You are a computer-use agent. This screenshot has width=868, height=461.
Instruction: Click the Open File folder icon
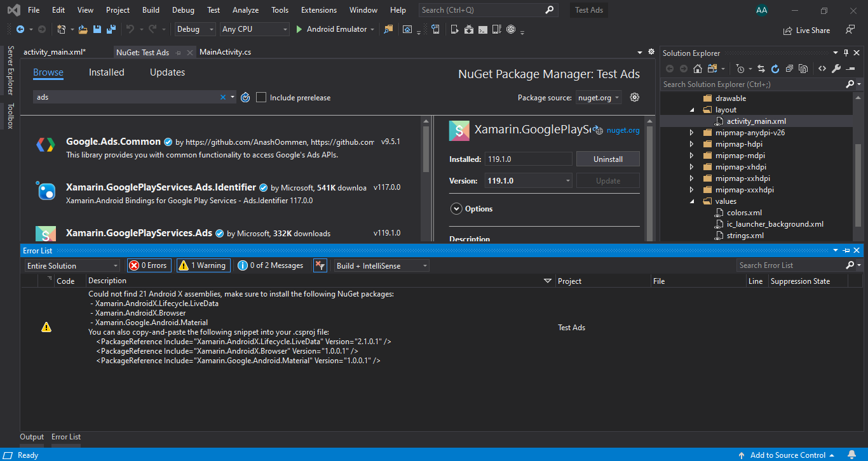[x=83, y=29]
